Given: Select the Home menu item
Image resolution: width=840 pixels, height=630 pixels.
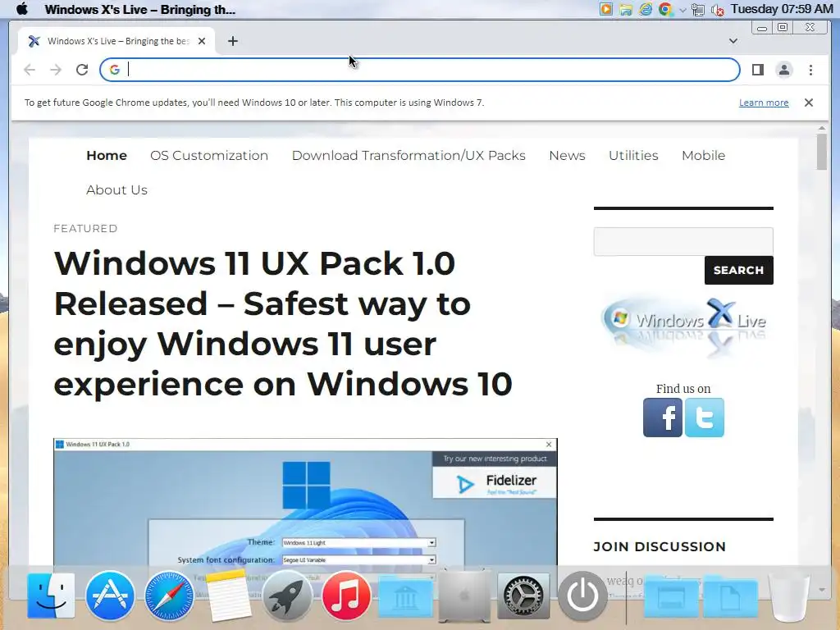Looking at the screenshot, I should click(x=107, y=155).
